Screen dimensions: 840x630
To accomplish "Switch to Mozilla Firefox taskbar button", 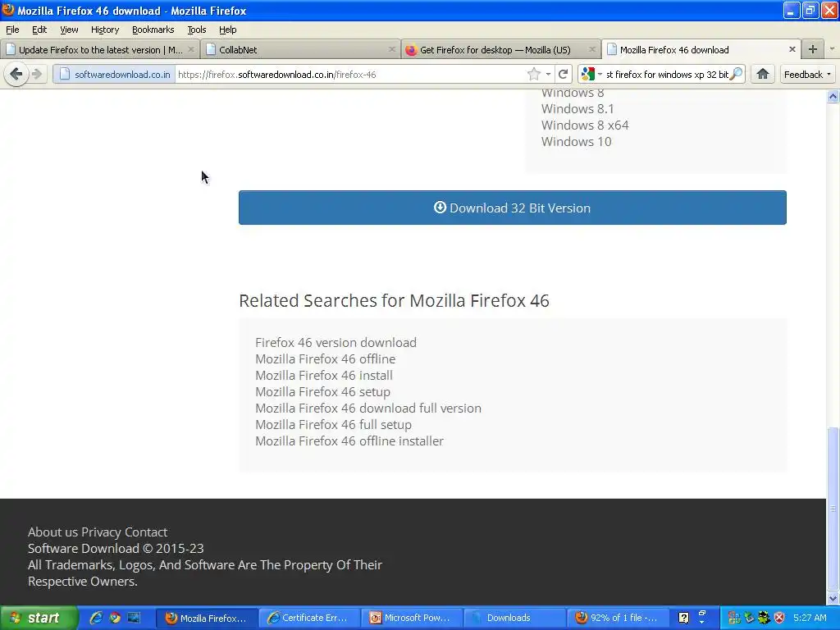I will pyautogui.click(x=207, y=619).
